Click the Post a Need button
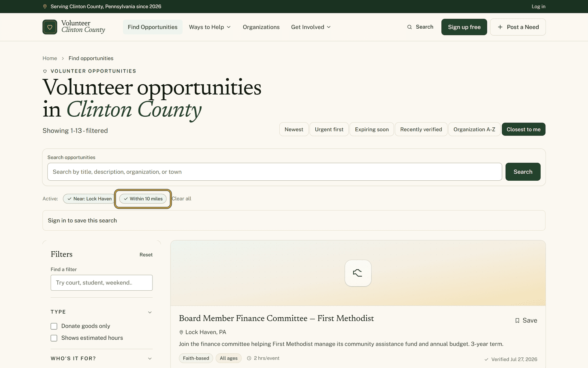 pyautogui.click(x=518, y=27)
